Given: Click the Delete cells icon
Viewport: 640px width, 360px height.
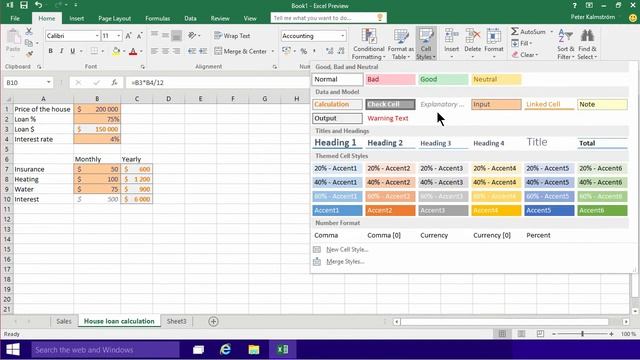Looking at the screenshot, I should pyautogui.click(x=473, y=36).
